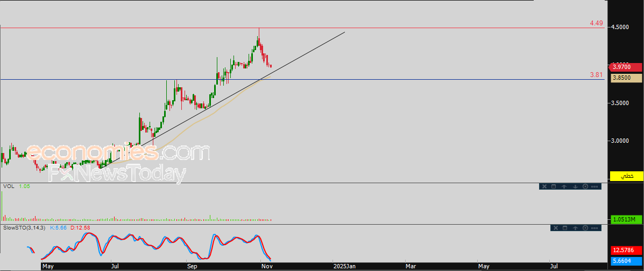Screen dimensions: 644x271
Task: Click the 3.0000 price axis label
Action: click(621, 141)
